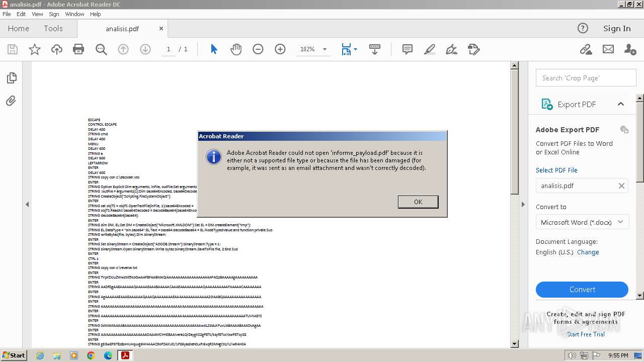The image size is (644, 362).
Task: Click the 9:55 PM system clock
Action: coord(618,355)
